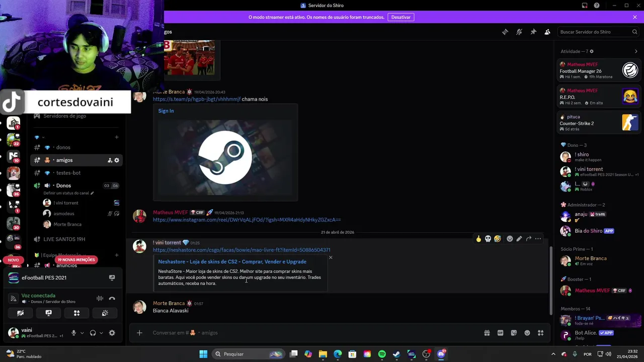
Task: Open activities button in voice panel
Action: tap(76, 313)
